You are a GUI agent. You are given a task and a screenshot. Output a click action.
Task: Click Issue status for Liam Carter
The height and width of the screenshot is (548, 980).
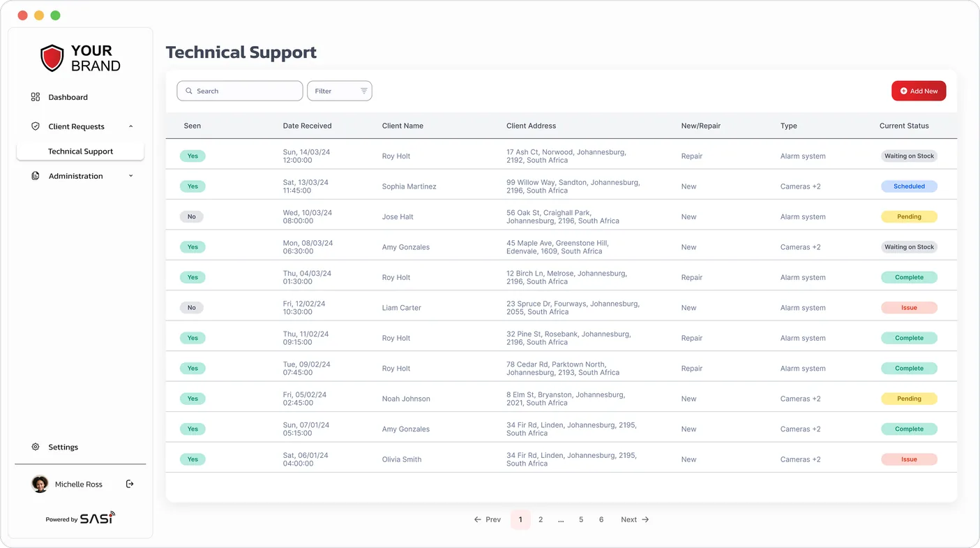(909, 308)
